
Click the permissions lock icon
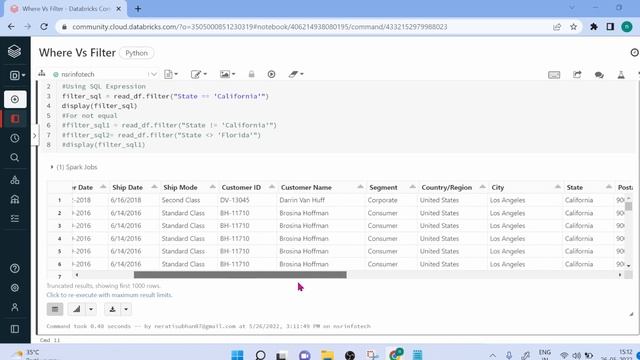pyautogui.click(x=251, y=74)
